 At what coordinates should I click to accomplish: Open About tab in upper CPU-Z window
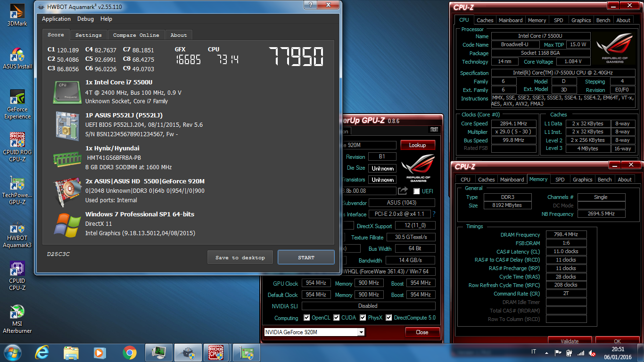tap(623, 20)
